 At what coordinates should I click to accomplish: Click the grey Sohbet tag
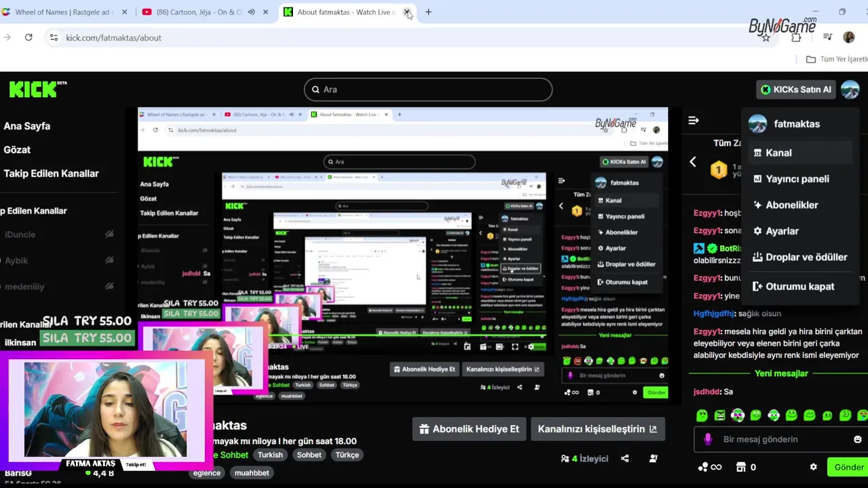point(309,455)
